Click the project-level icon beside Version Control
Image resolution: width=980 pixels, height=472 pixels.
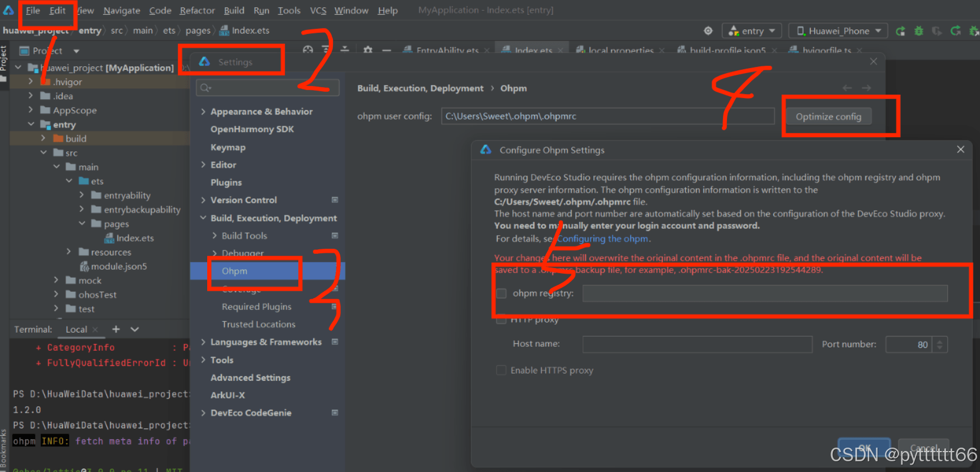point(335,200)
